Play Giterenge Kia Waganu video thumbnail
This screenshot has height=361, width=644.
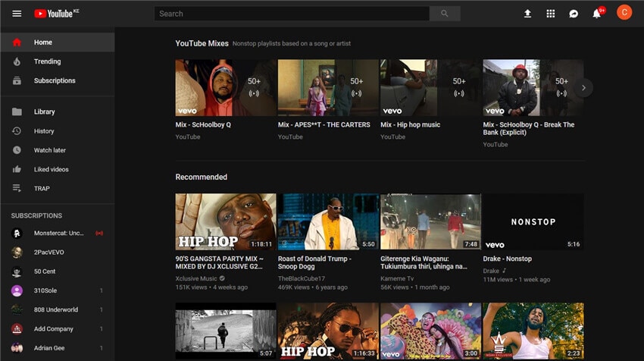430,221
